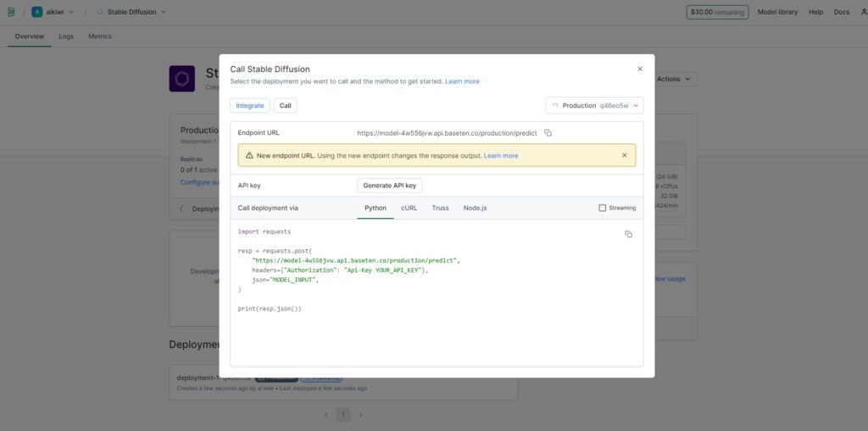868x431 pixels.
Task: Click the 'Call Stable Diffusion' dialog title
Action: coord(270,70)
